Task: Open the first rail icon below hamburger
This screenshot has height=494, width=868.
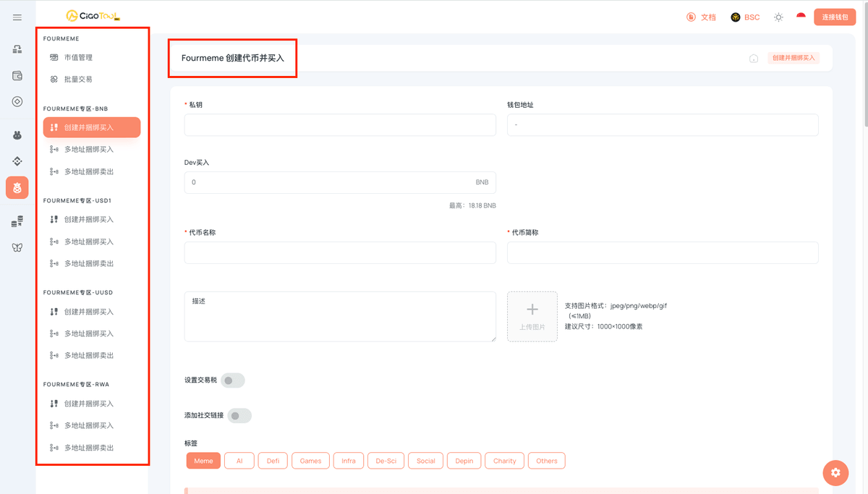Action: (x=17, y=49)
